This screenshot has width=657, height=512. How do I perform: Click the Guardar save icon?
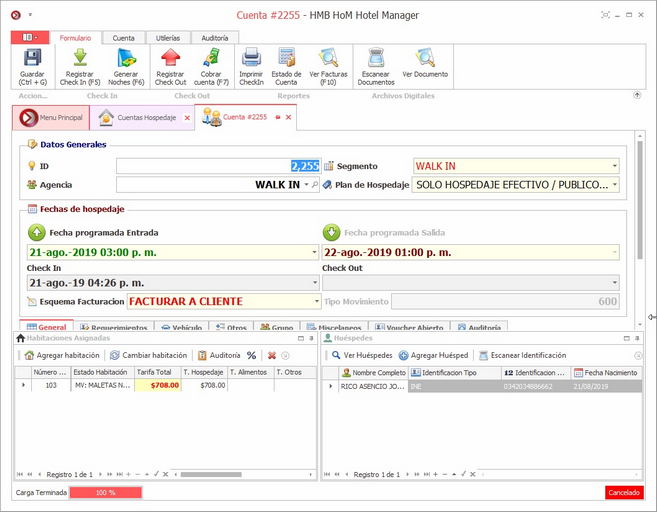[32, 59]
